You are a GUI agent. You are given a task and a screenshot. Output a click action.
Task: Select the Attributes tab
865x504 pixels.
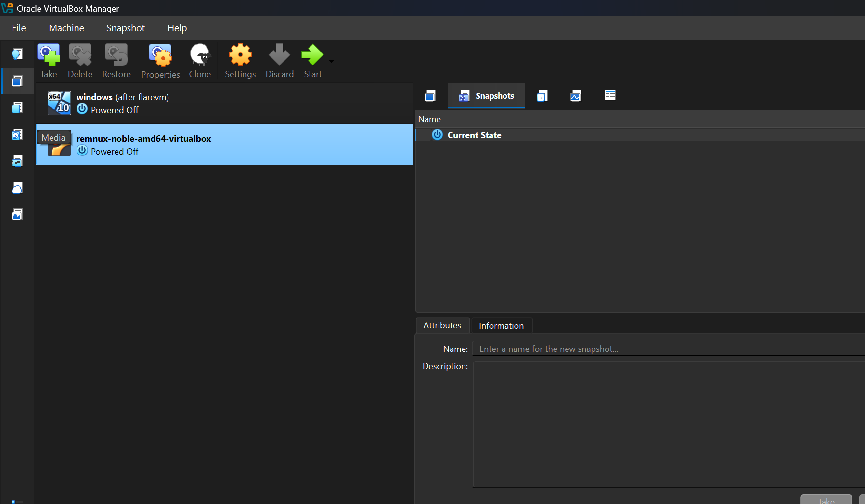tap(442, 325)
